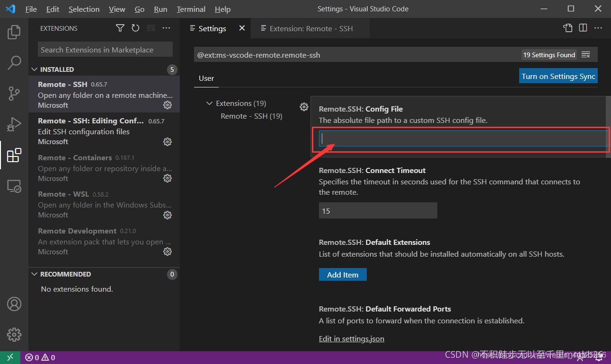Select Remote Development extension pack entry
The image size is (611, 364).
[x=104, y=241]
